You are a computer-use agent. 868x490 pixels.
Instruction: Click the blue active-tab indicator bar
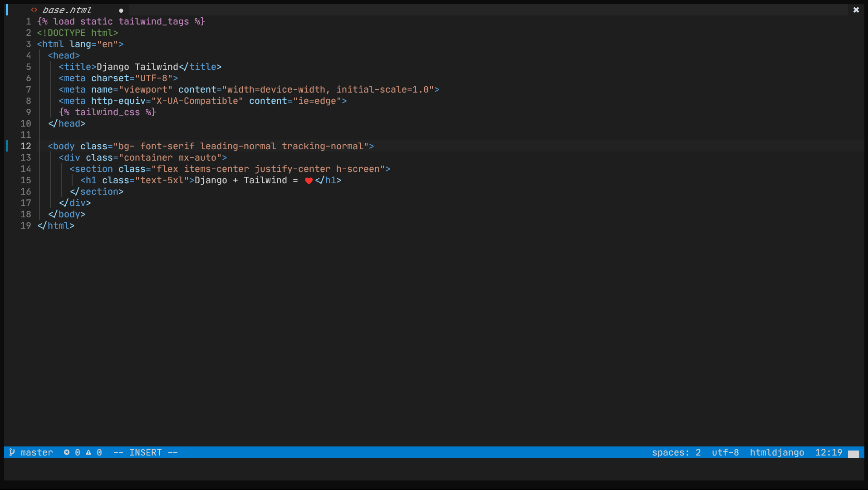pyautogui.click(x=6, y=10)
